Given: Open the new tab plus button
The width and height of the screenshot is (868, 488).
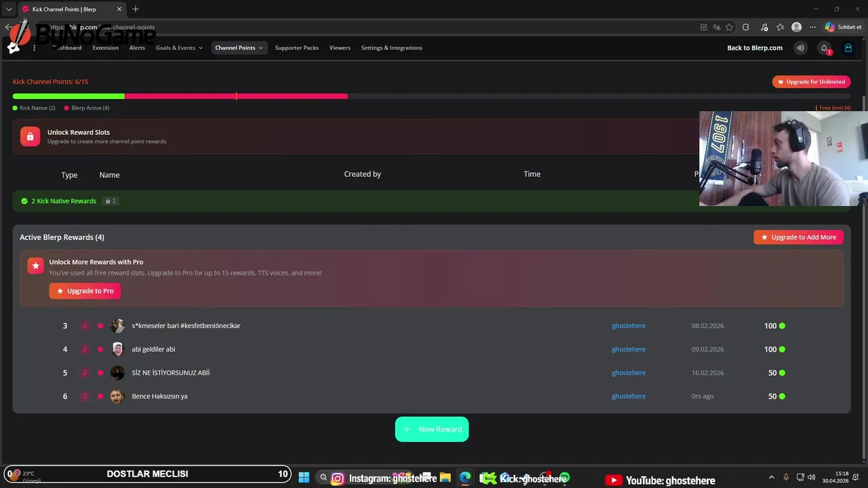Looking at the screenshot, I should click(x=136, y=9).
